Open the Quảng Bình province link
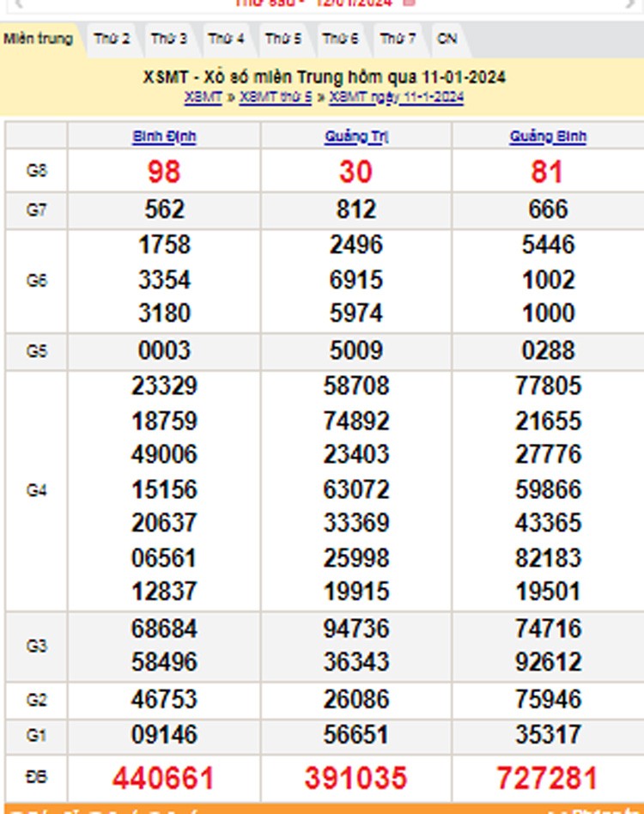644x814 pixels. pyautogui.click(x=548, y=137)
